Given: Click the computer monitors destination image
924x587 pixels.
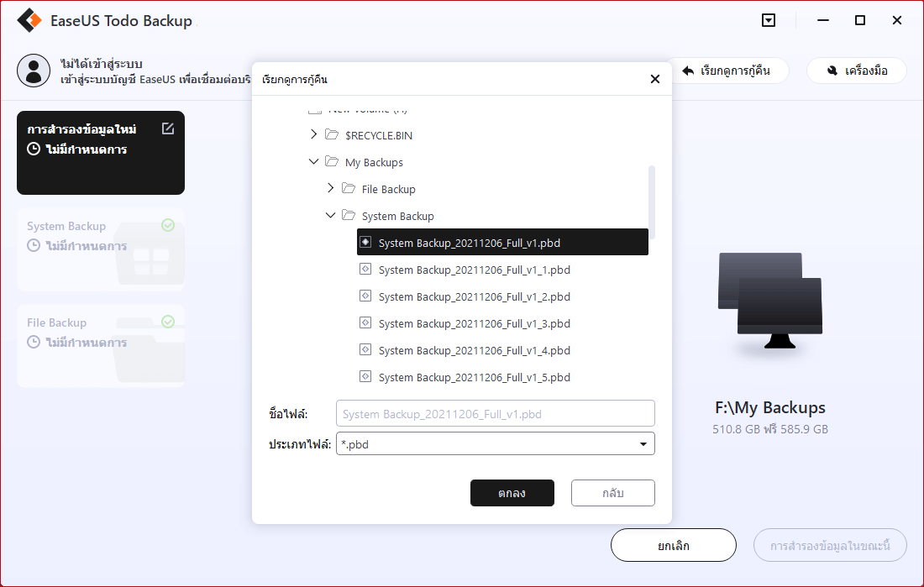Looking at the screenshot, I should 769,301.
